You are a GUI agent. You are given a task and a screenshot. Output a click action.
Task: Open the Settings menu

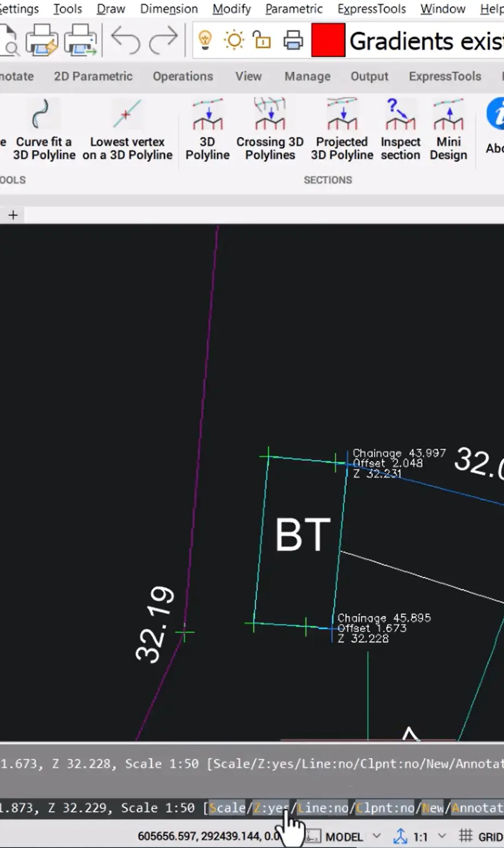20,9
